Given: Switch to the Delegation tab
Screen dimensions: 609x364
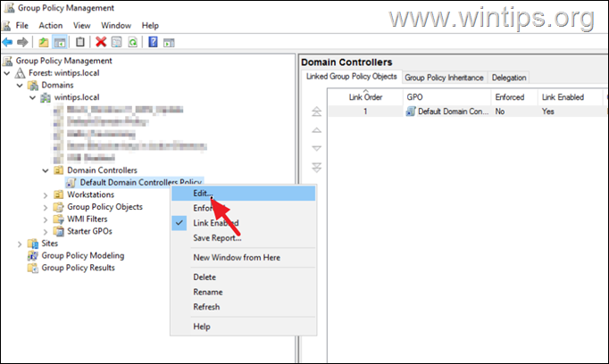Looking at the screenshot, I should click(x=509, y=78).
